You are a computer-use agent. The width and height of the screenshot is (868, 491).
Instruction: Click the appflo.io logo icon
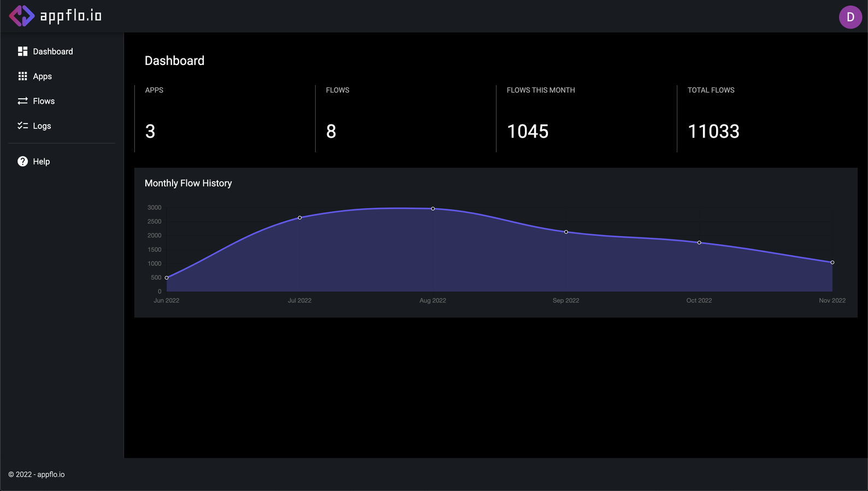pyautogui.click(x=22, y=16)
